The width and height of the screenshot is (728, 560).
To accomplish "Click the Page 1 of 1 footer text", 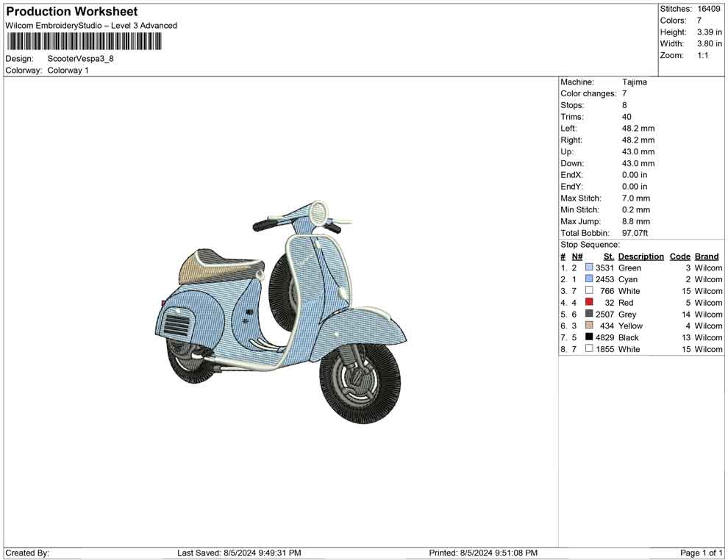I will [x=702, y=553].
